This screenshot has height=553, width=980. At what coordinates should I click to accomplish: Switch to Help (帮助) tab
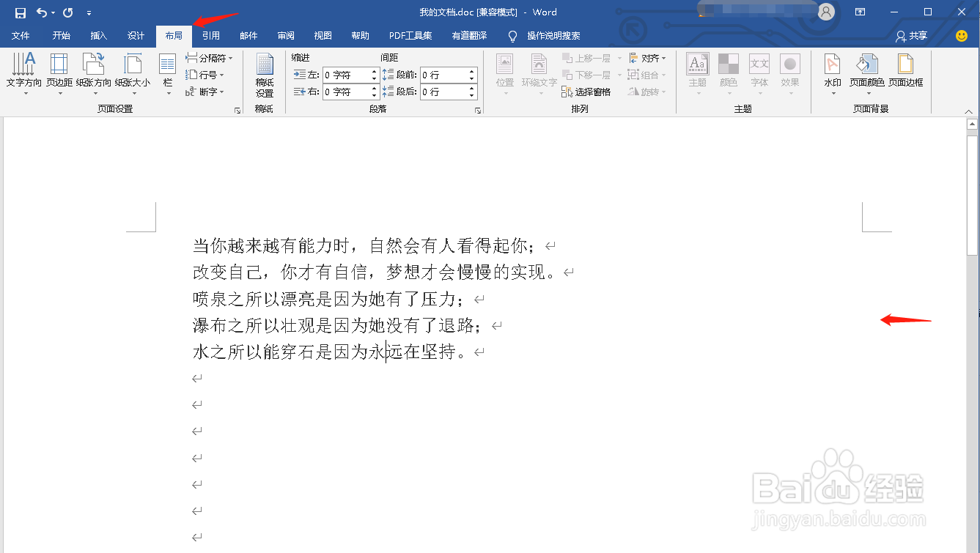(x=361, y=36)
